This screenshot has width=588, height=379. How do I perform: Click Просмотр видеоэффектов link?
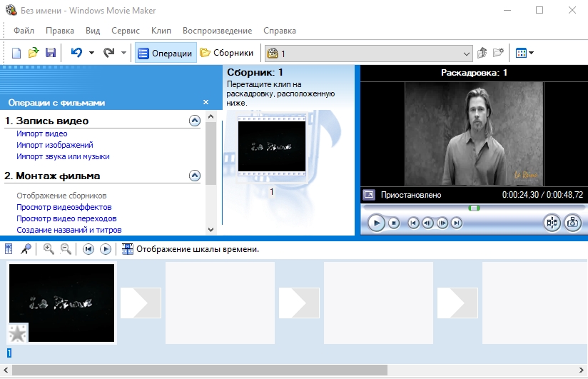pyautogui.click(x=64, y=207)
